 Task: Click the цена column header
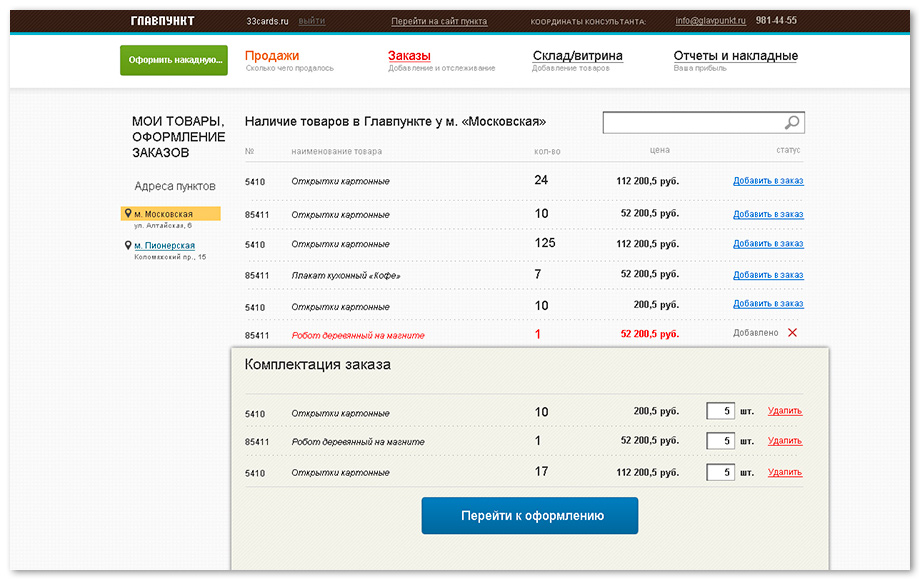coord(659,150)
